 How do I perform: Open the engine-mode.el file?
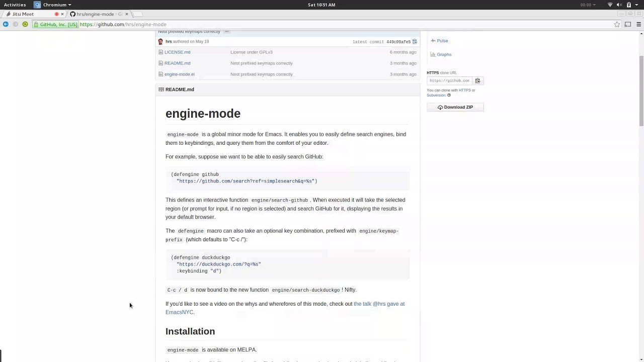click(179, 74)
